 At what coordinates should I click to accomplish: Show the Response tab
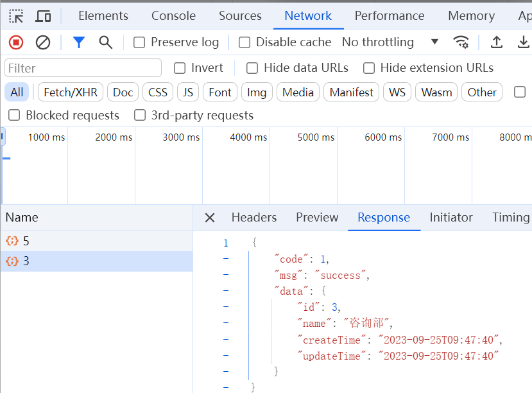point(384,218)
